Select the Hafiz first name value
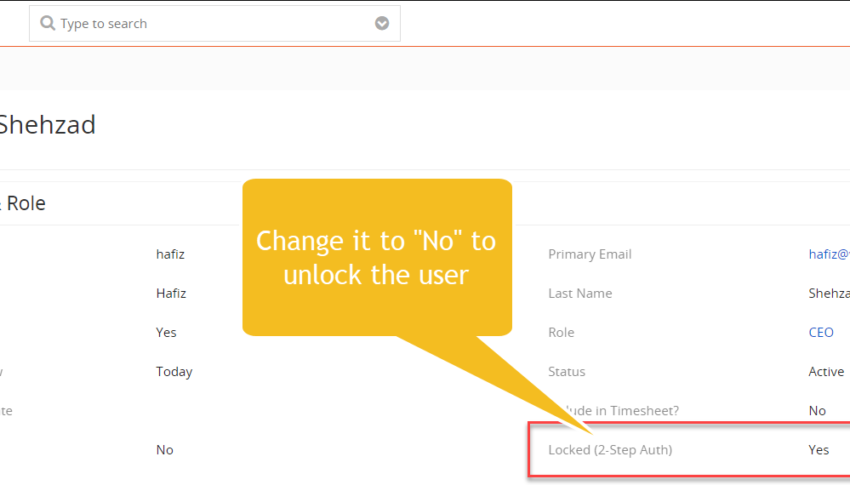The image size is (850, 485). 171,293
